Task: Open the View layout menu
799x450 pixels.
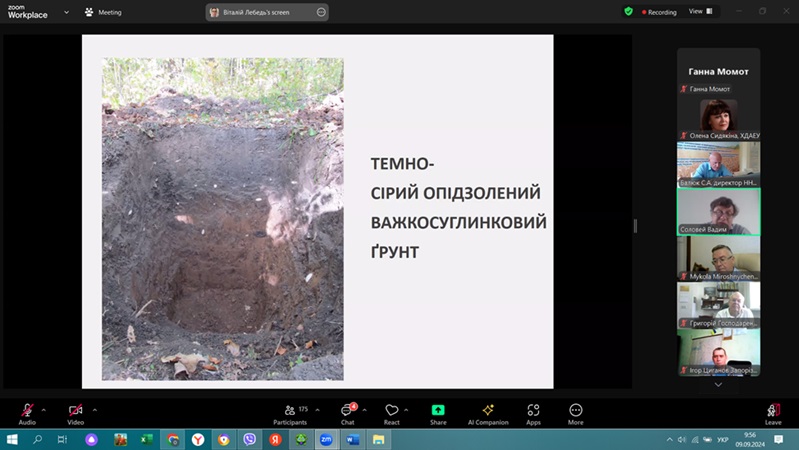Action: (x=701, y=11)
